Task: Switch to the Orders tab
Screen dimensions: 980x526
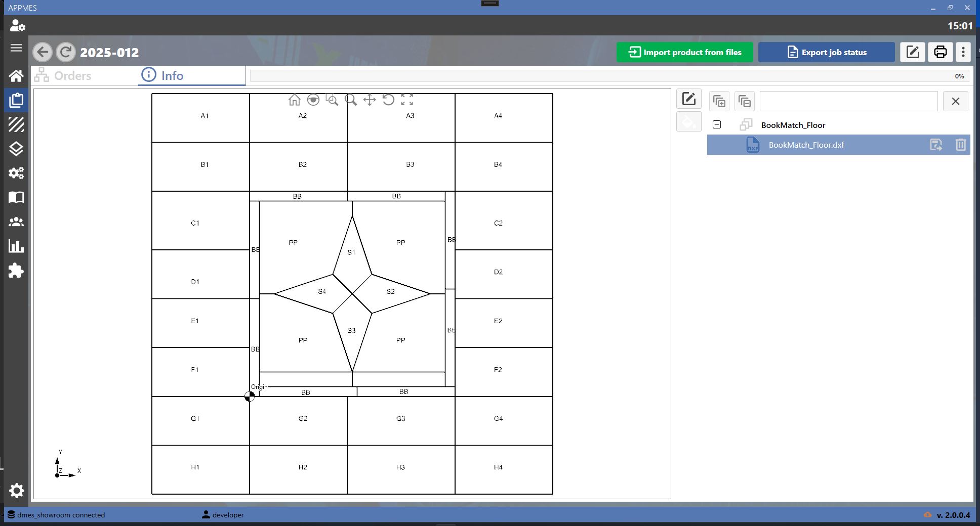Action: (63, 75)
